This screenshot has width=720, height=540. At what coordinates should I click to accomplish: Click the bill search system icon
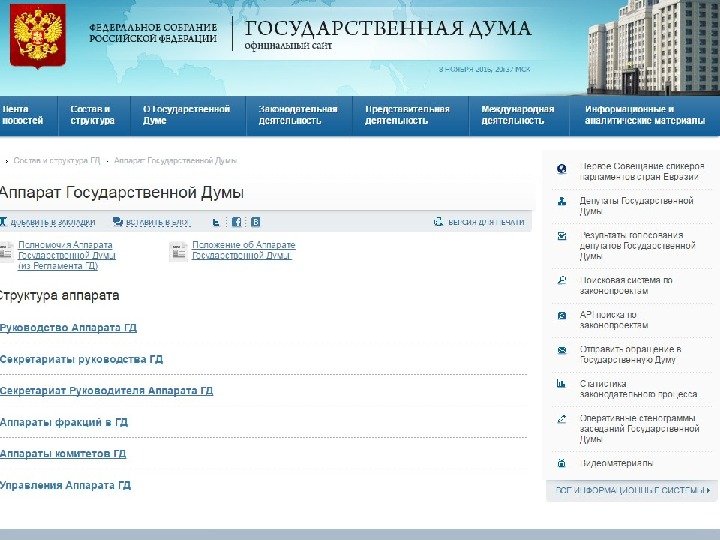[x=562, y=280]
